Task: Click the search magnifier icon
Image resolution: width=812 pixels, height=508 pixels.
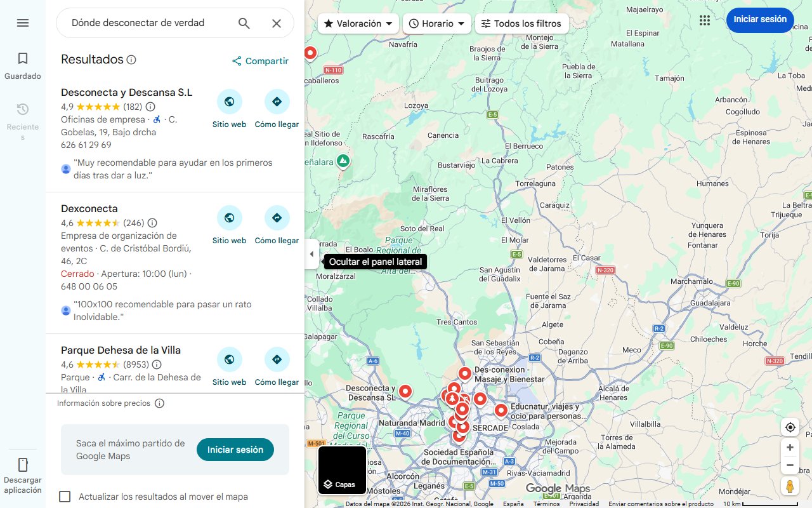Action: tap(244, 23)
